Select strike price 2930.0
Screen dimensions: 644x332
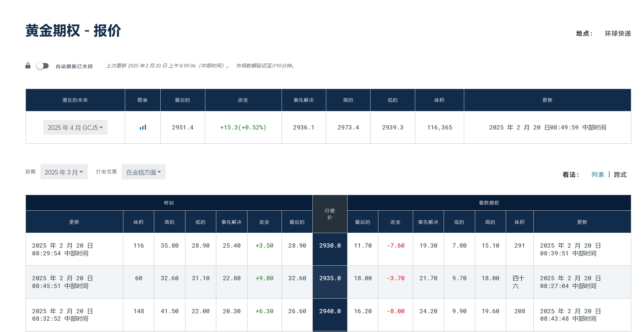pyautogui.click(x=330, y=245)
